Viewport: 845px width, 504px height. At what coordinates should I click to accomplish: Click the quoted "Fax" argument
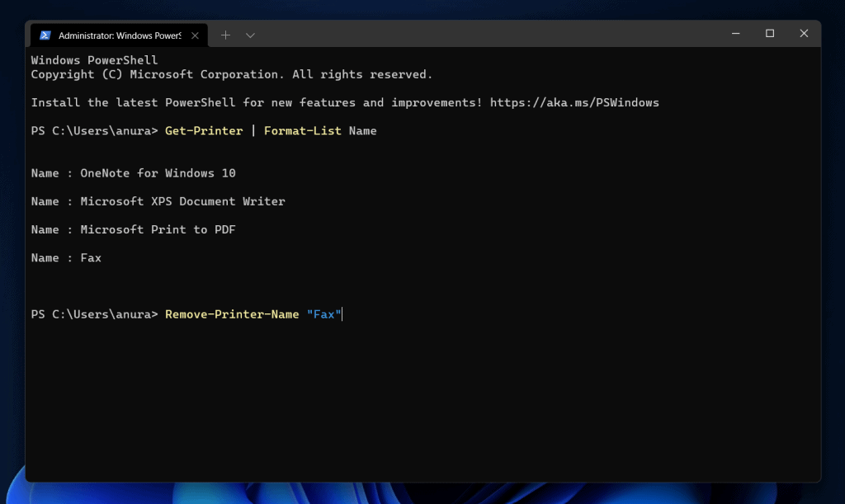pyautogui.click(x=325, y=314)
